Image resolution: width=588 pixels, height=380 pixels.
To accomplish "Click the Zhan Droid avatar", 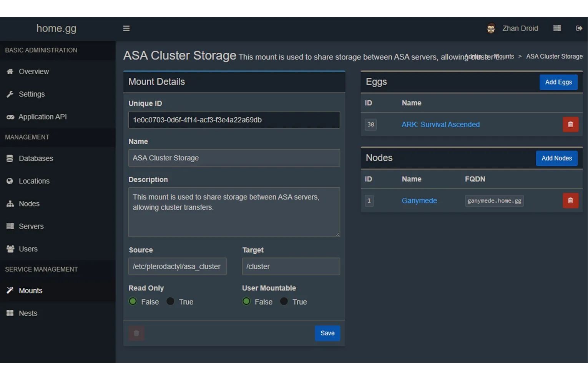I will click(491, 28).
